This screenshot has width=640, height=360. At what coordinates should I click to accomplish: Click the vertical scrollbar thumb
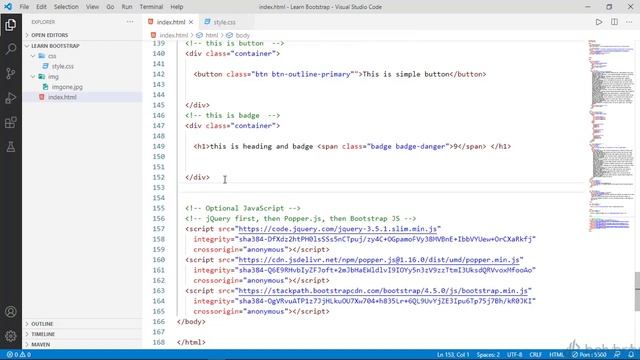[637, 291]
